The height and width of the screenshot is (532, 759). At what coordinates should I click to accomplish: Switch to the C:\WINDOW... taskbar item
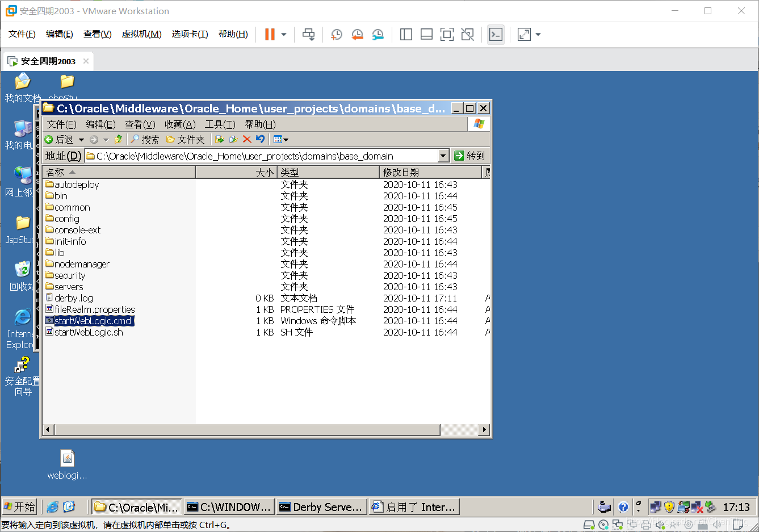[x=229, y=507]
